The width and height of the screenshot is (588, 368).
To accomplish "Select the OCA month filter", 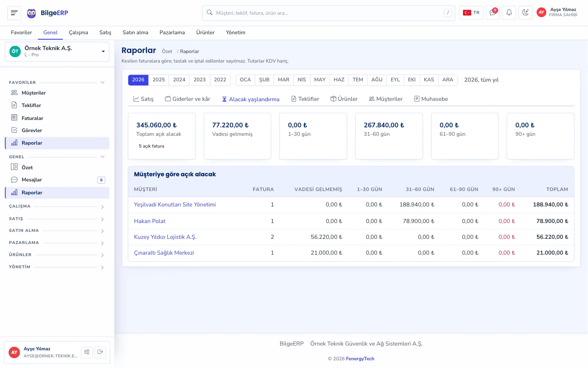I will point(245,80).
